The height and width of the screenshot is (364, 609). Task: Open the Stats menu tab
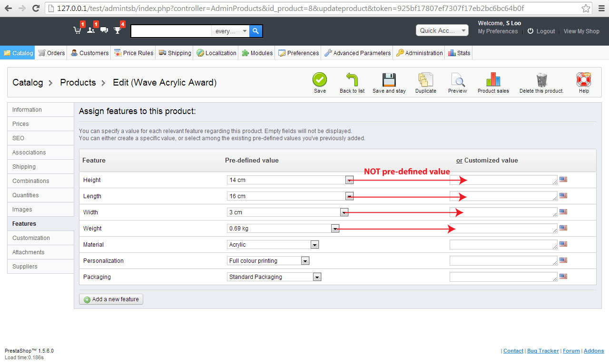point(459,53)
